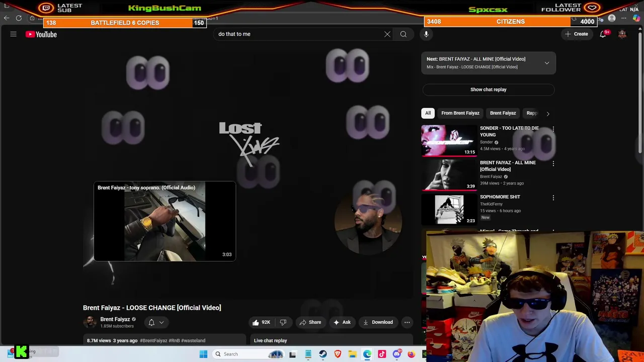Open TheKidFerny channel name

[491, 204]
